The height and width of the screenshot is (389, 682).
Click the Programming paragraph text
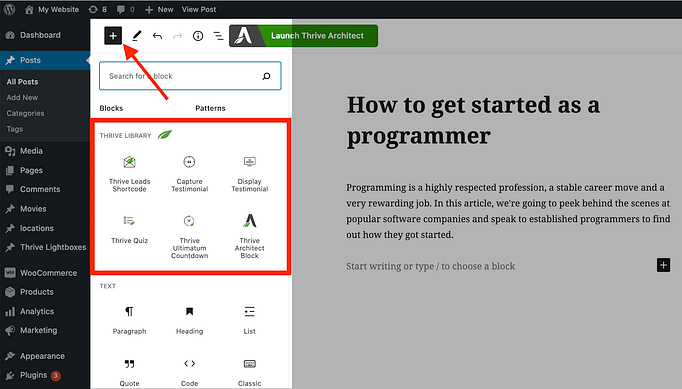[x=508, y=211]
